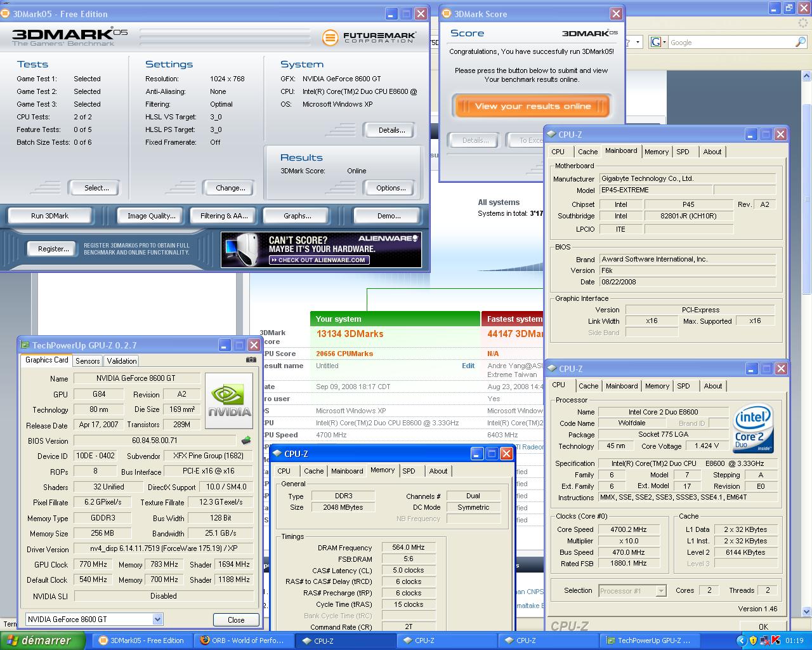Close the CPU-Z Mainboard window
The width and height of the screenshot is (812, 650).
click(x=780, y=134)
